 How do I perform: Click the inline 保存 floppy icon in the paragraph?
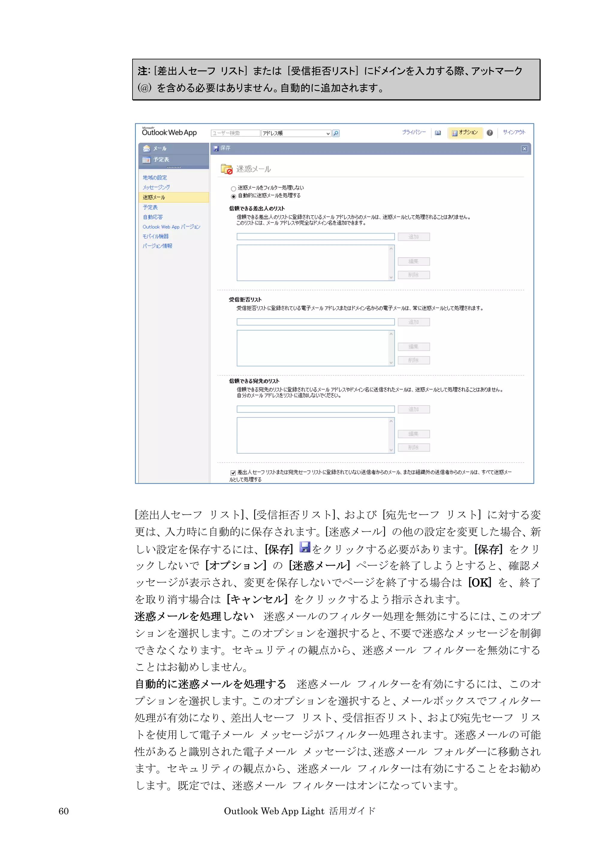(305, 547)
